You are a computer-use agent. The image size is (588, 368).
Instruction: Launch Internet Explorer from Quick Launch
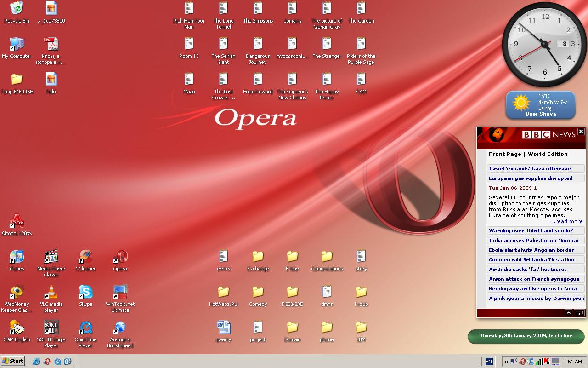[36, 362]
